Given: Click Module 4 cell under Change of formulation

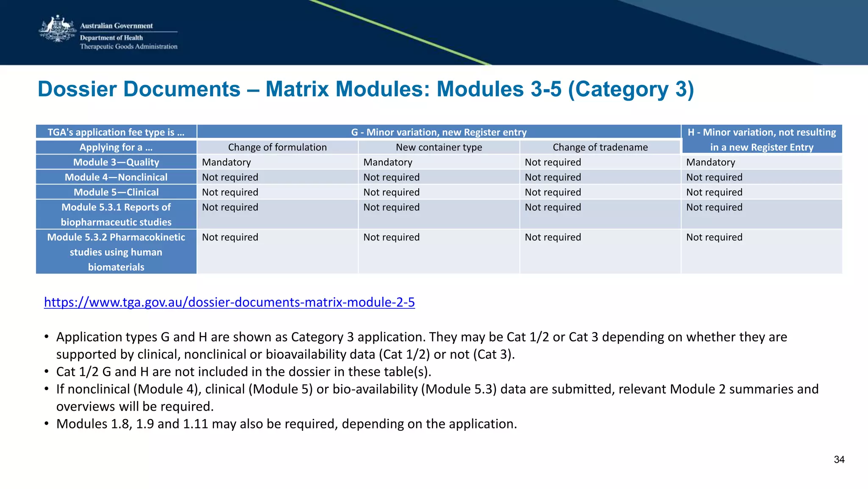Looking at the screenshot, I should 278,177.
